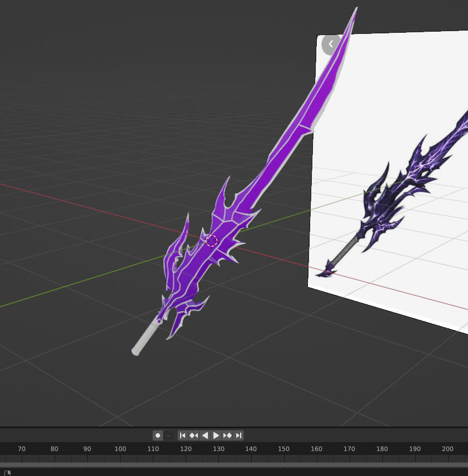
Task: Open the auto keyframing options dropdown
Action: [x=168, y=435]
